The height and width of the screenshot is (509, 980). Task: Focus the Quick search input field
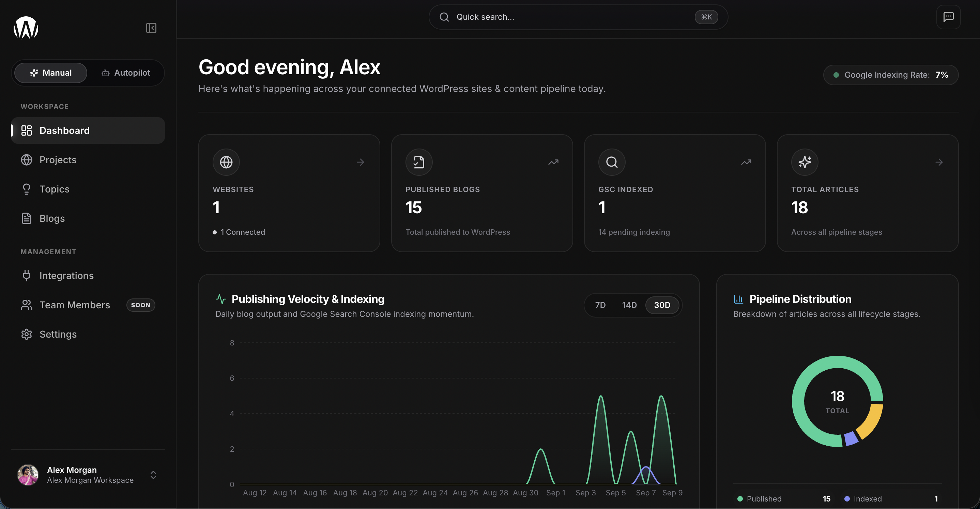[578, 17]
